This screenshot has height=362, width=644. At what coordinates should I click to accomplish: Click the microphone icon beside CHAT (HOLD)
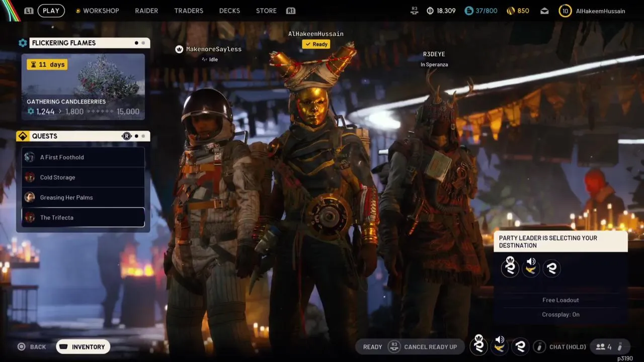tap(539, 347)
